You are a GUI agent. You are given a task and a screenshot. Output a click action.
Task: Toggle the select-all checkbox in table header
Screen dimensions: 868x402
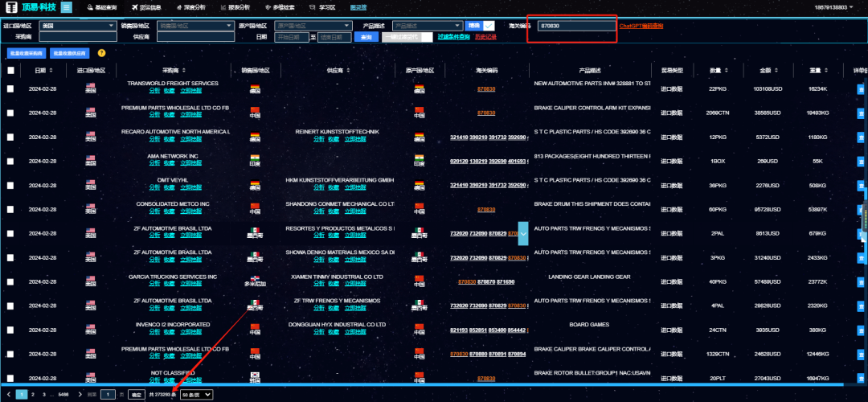[x=10, y=70]
